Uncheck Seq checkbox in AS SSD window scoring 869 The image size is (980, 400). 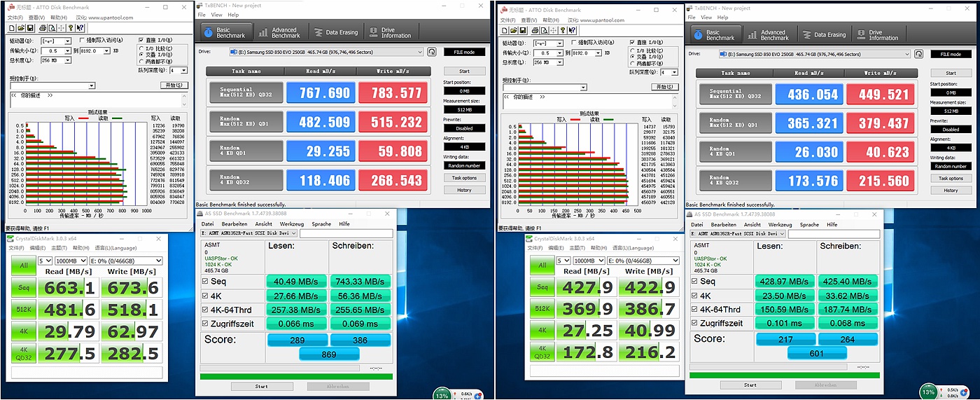(x=205, y=282)
